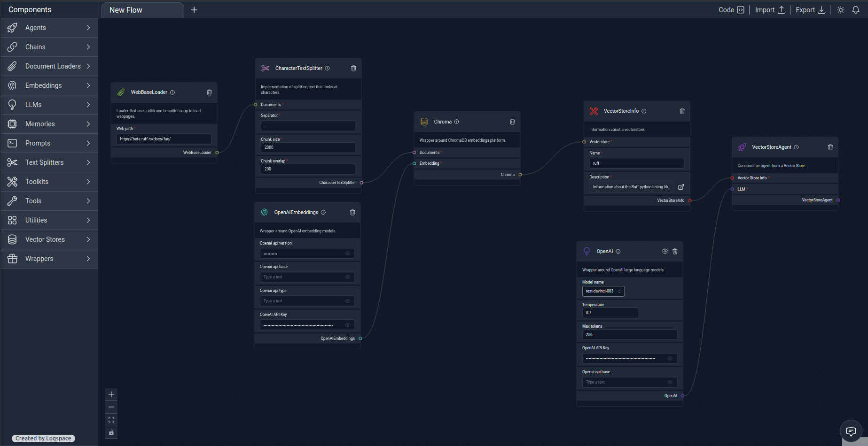Open Created by Logspace link

43,438
